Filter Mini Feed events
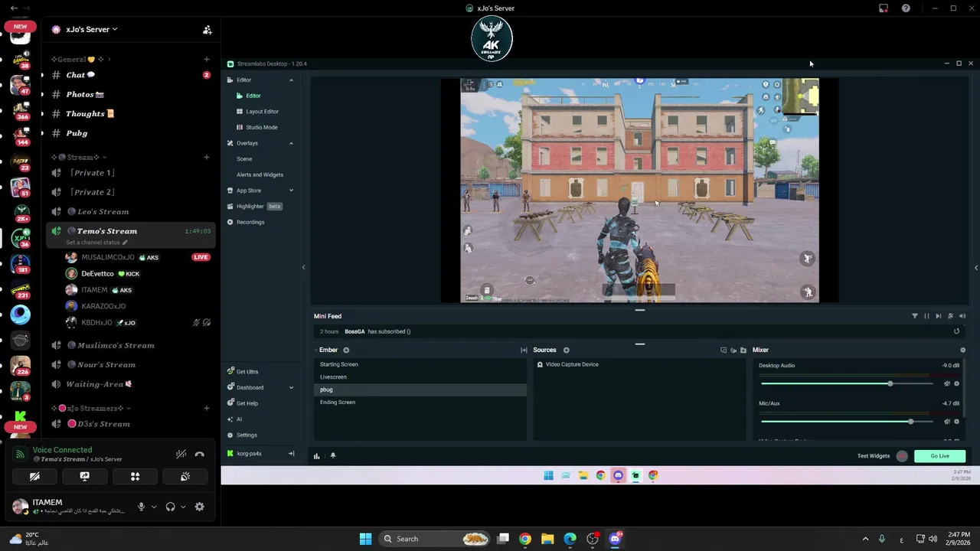 [x=914, y=316]
